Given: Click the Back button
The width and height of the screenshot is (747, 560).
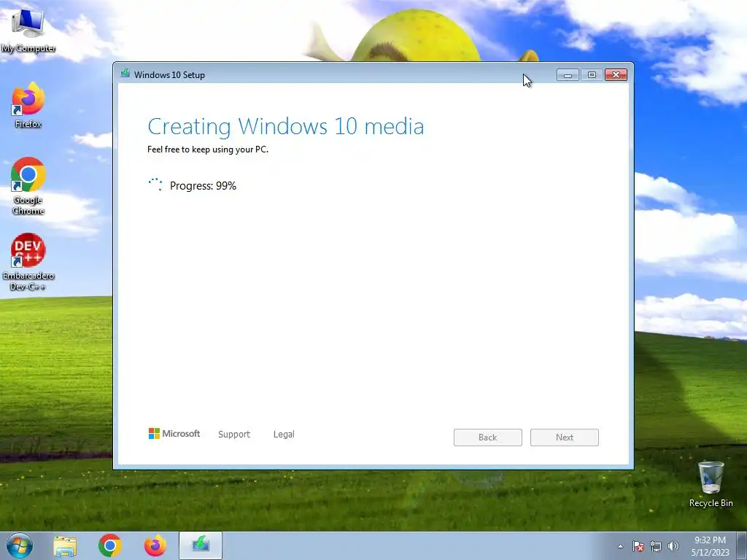Looking at the screenshot, I should pos(488,437).
